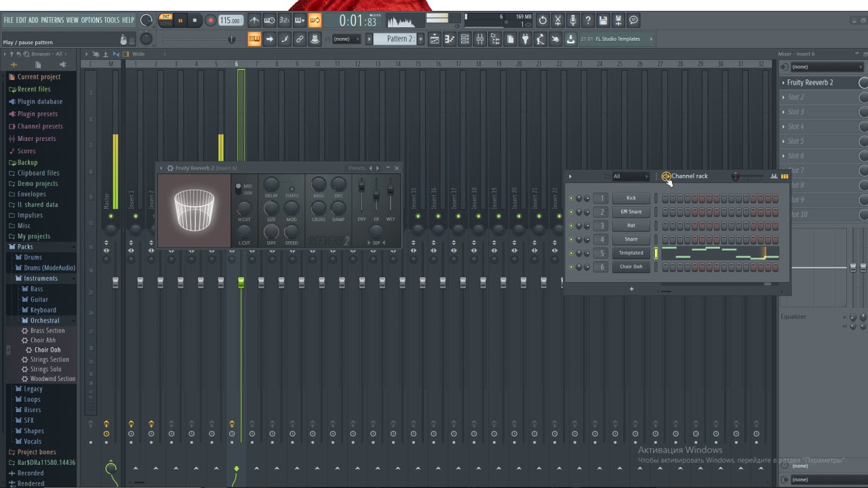Select the Temptated channel selector LED

(x=656, y=253)
